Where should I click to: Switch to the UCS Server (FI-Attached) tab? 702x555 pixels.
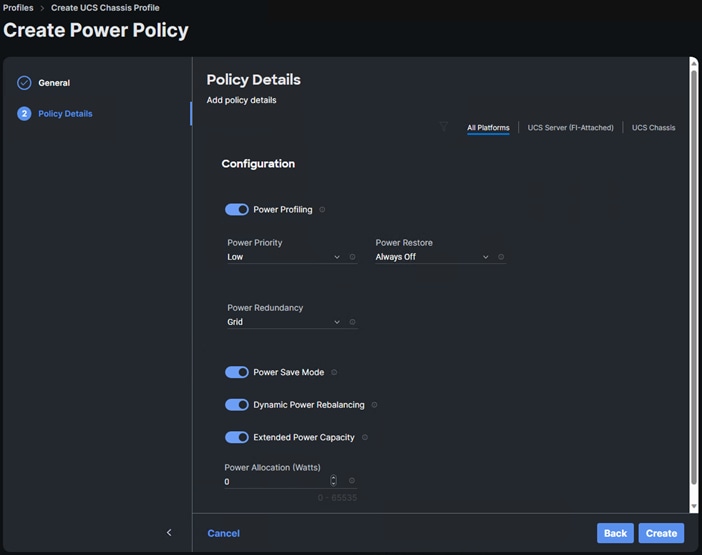point(570,128)
